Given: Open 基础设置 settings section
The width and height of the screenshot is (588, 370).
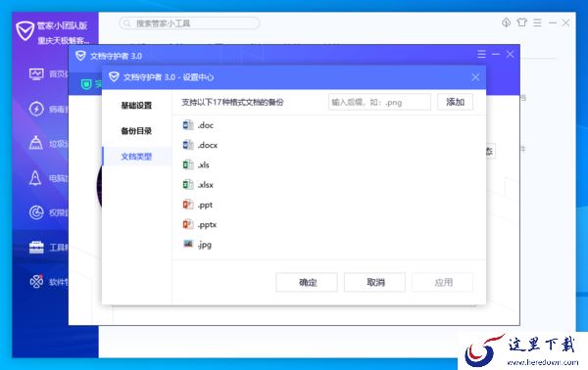Looking at the screenshot, I should pyautogui.click(x=136, y=106).
